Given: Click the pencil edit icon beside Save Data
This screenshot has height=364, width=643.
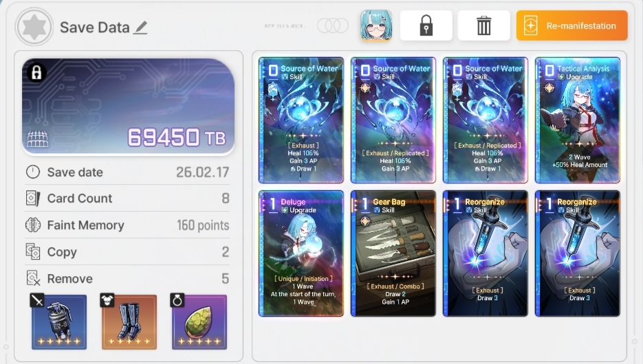Looking at the screenshot, I should point(141,27).
